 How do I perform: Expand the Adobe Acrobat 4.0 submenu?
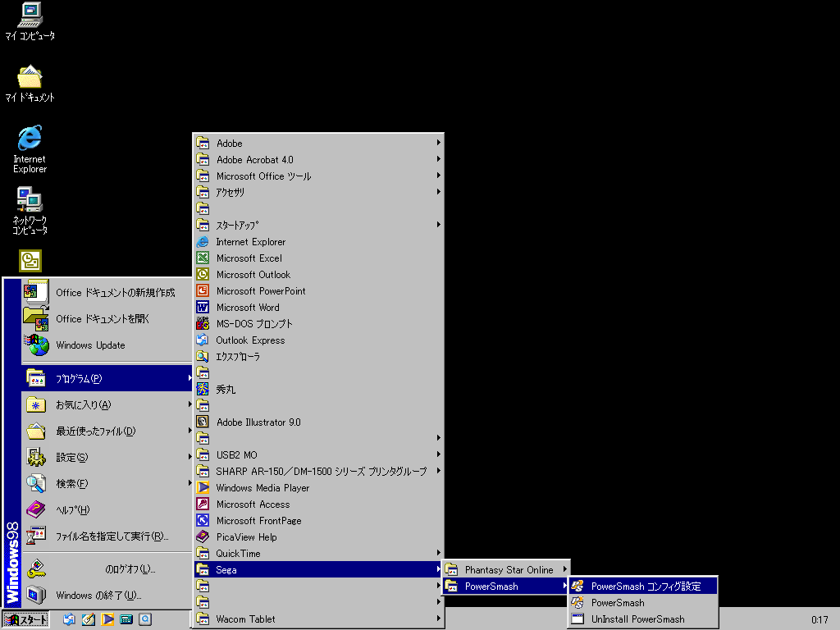318,160
